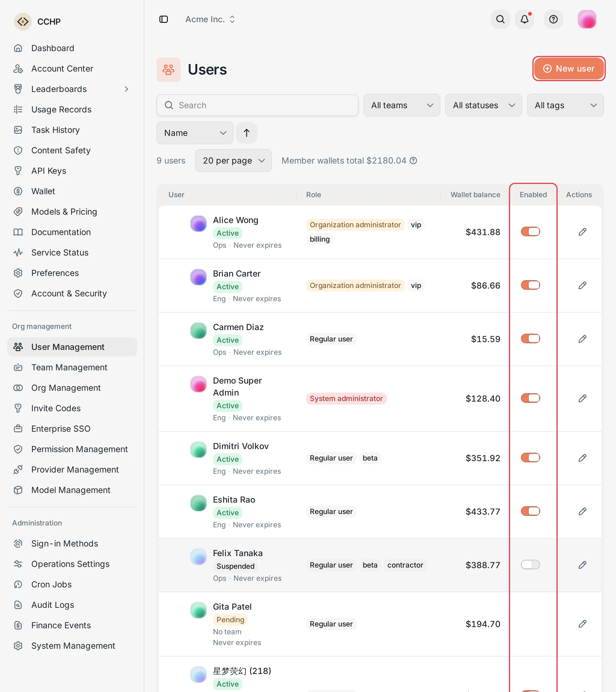The image size is (616, 692).
Task: Toggle Dimitri Volkov's enabled switch
Action: tap(530, 458)
